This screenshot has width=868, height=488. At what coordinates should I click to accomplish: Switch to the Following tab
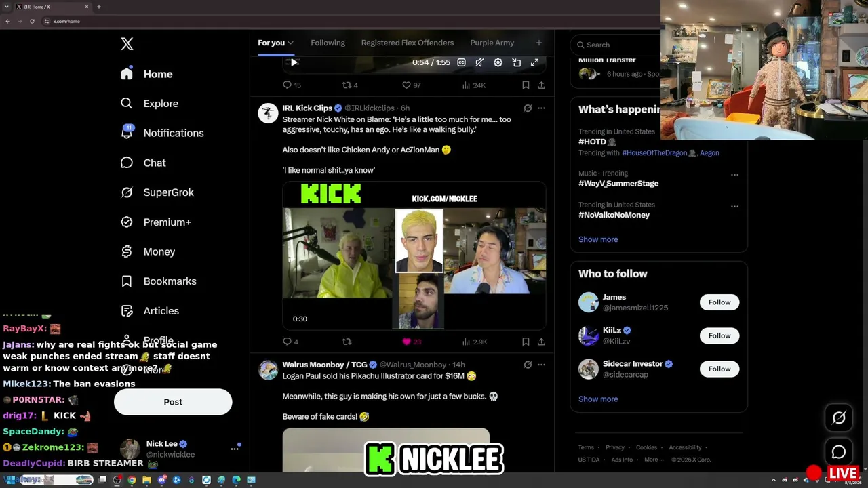coord(328,43)
